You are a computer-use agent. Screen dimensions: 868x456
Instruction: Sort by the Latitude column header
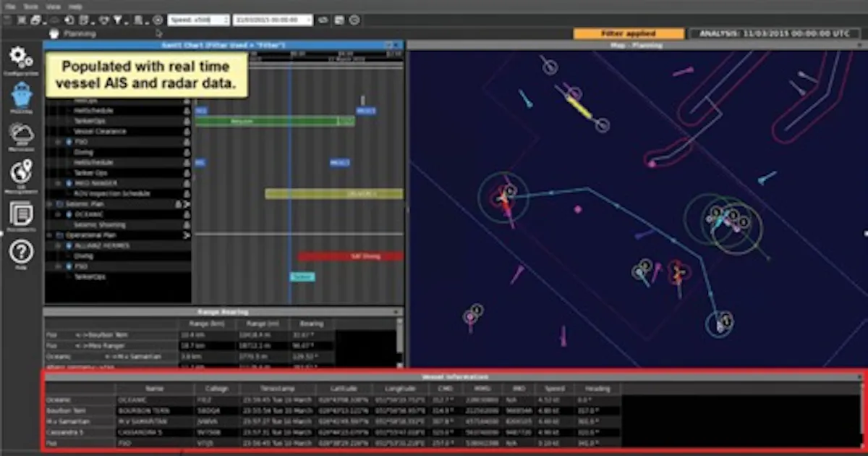pyautogui.click(x=345, y=389)
